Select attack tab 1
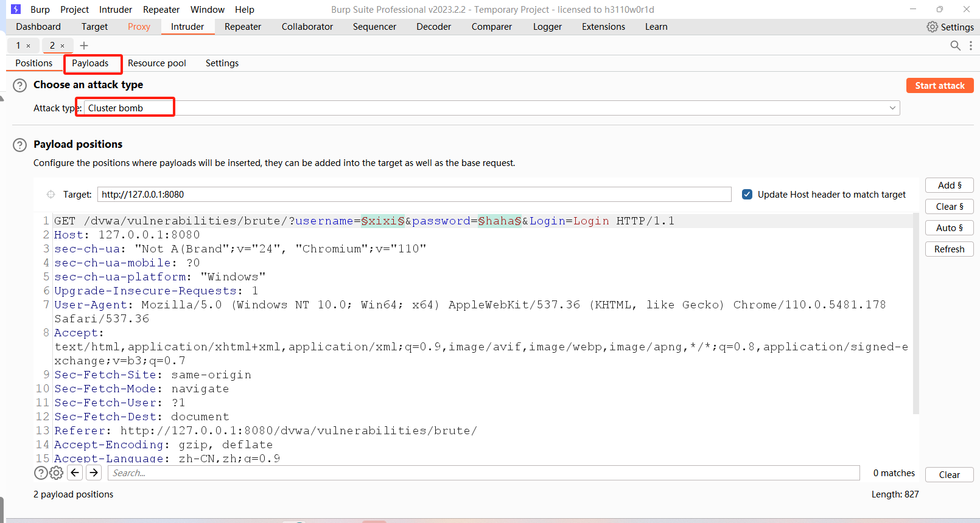Screen dimensions: 980x523 click(18, 46)
